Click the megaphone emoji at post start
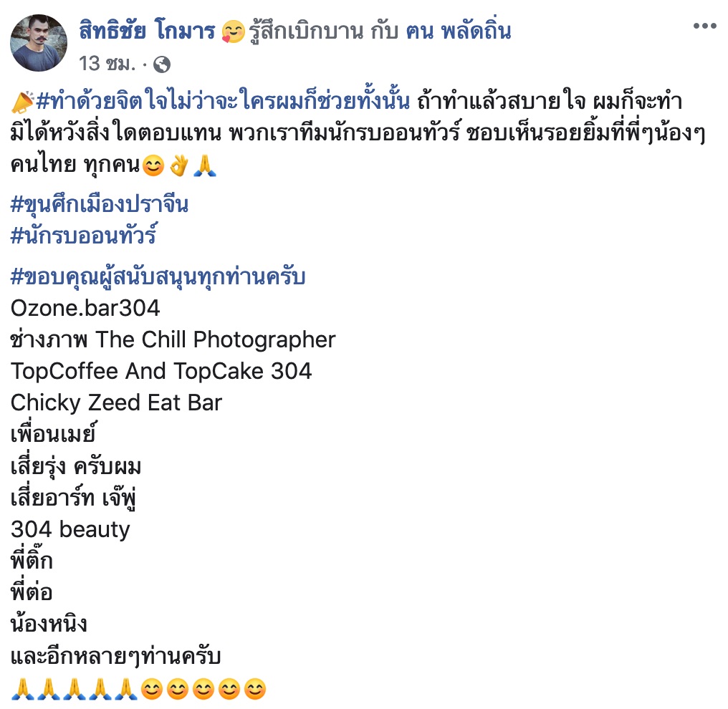This screenshot has width=728, height=709. click(x=22, y=102)
